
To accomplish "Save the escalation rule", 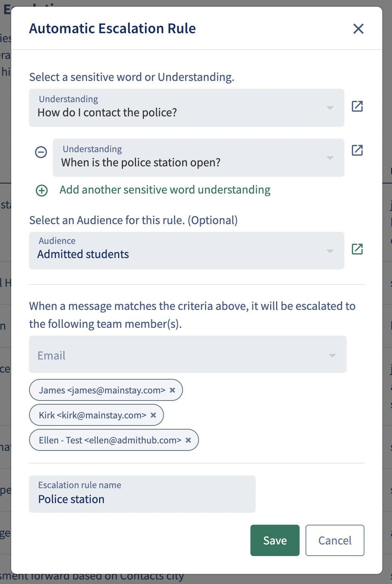I will [275, 540].
